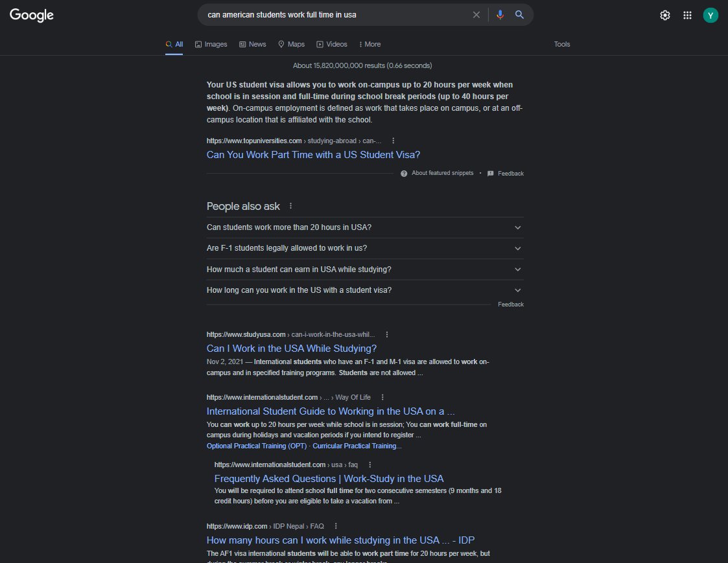Expand 'How long can you work in the US'

point(365,290)
